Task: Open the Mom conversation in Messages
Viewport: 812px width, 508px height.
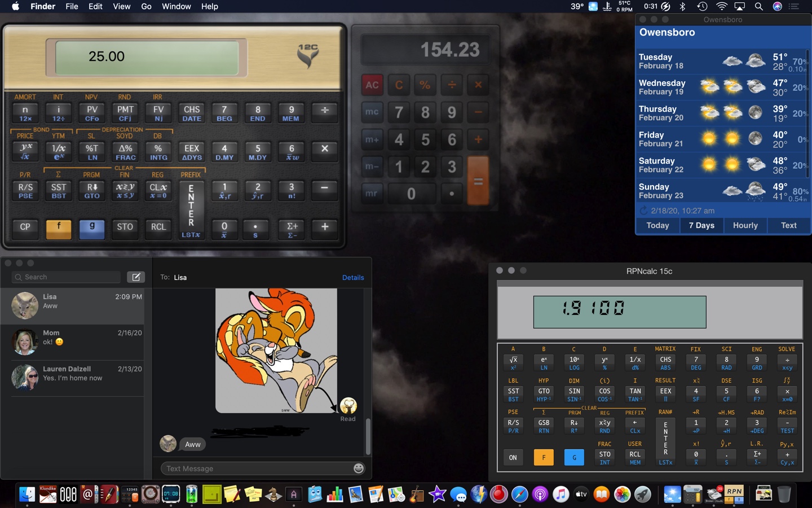Action: 72,341
